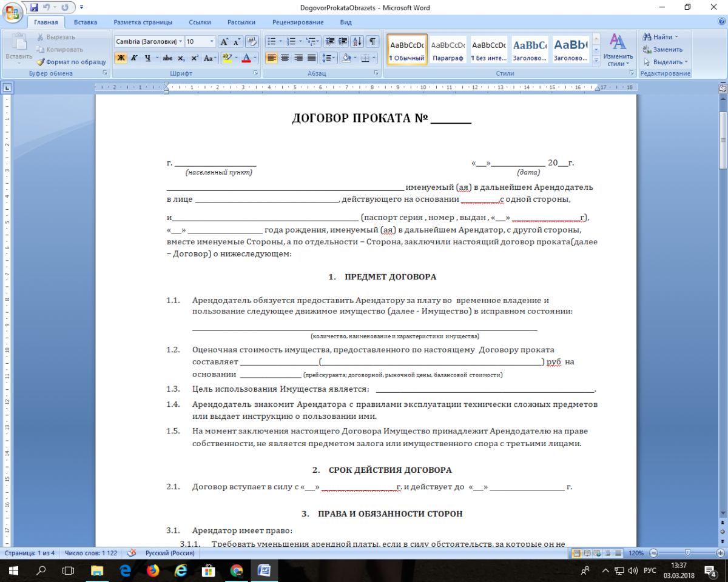Image resolution: width=728 pixels, height=582 pixels.
Task: Toggle italic (К) formatting
Action: tap(133, 58)
